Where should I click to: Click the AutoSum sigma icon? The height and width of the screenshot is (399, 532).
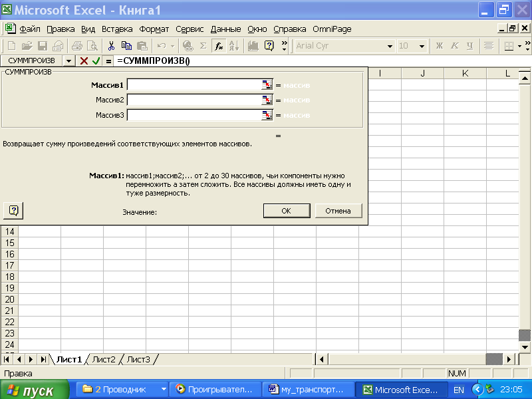click(x=203, y=46)
